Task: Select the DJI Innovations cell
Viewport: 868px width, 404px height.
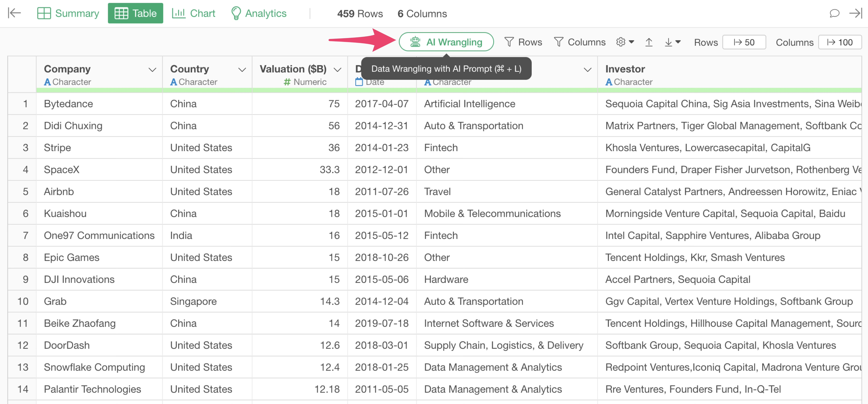Action: [x=99, y=279]
